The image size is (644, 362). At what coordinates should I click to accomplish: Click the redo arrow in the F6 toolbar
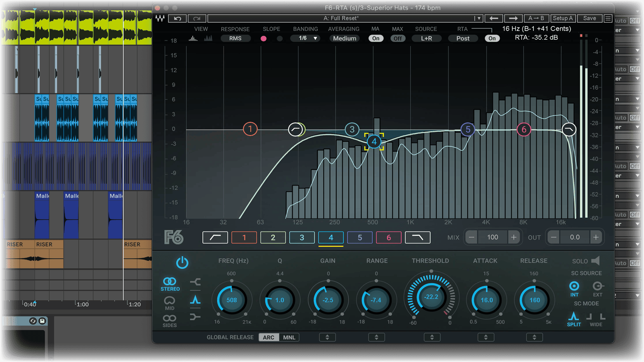click(x=197, y=18)
